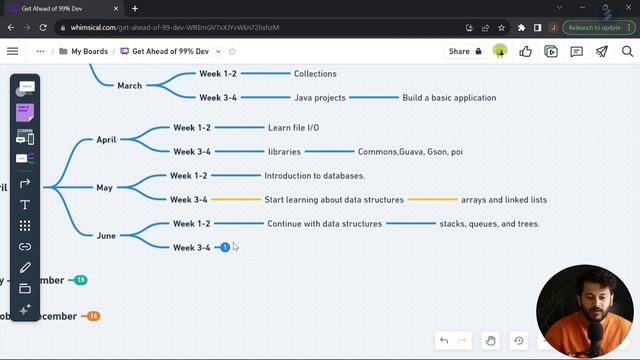Open the grid elements tool

[x=25, y=226]
